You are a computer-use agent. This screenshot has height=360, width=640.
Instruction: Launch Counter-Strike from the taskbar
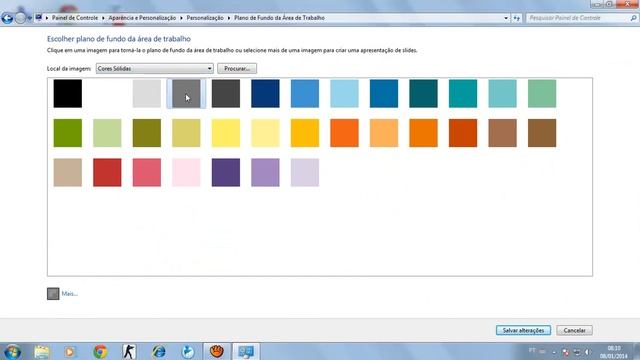coord(129,351)
